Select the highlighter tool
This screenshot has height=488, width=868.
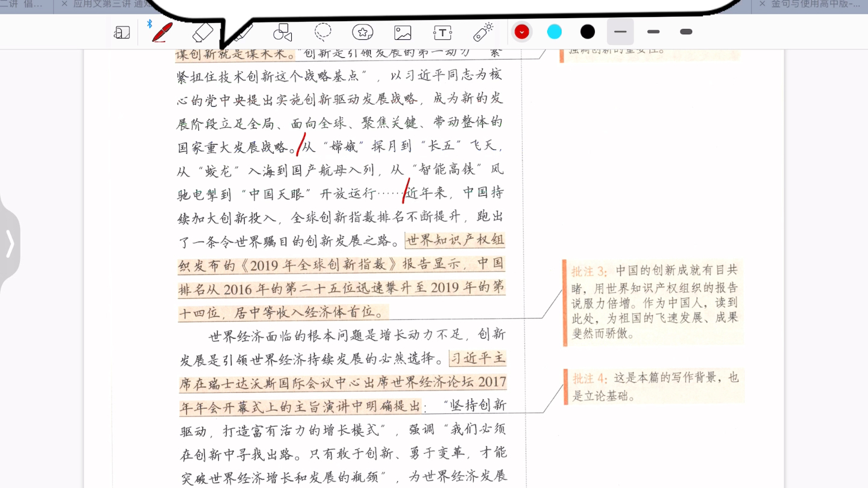pyautogui.click(x=242, y=33)
